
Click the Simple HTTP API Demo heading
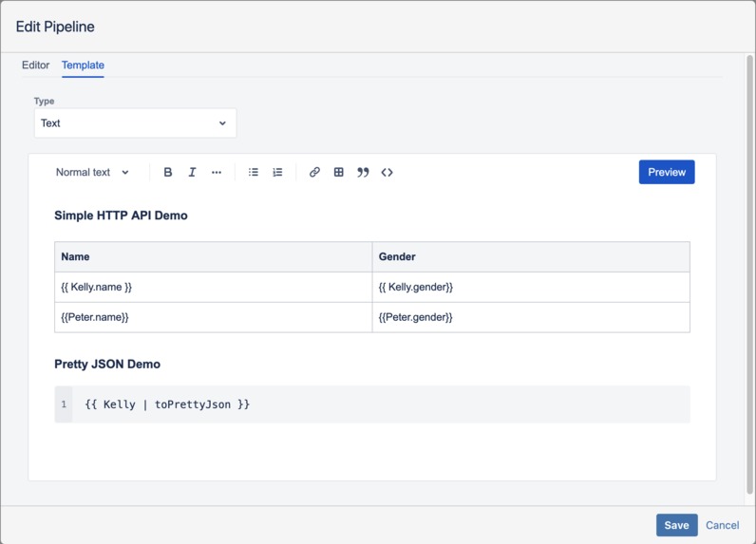click(121, 216)
